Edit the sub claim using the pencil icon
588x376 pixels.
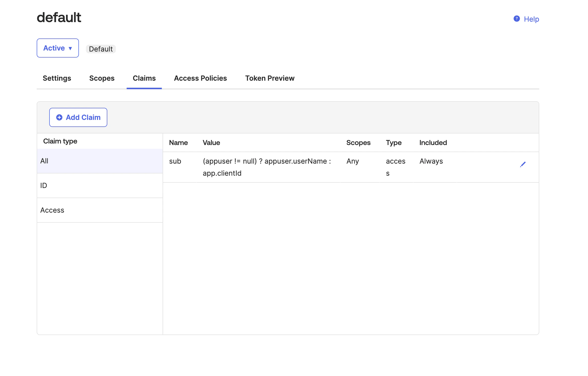(x=523, y=164)
